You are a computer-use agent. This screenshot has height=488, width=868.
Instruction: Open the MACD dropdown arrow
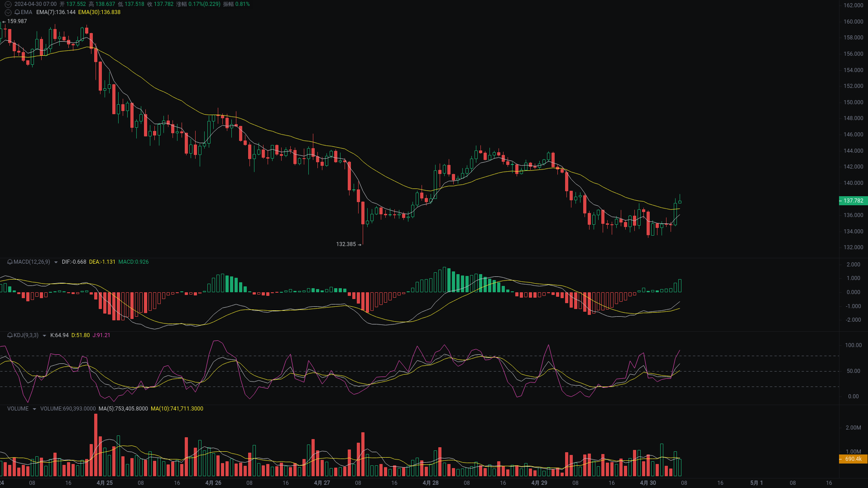[x=56, y=262]
